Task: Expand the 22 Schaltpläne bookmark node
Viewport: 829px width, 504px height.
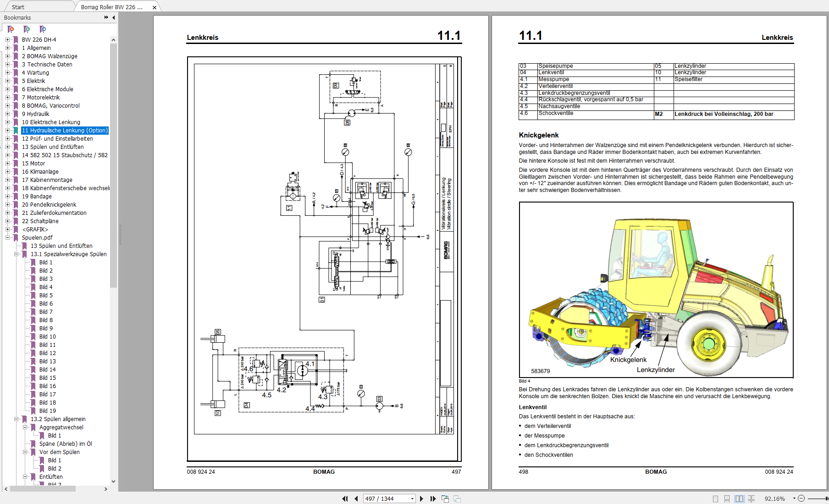Action: [7, 221]
